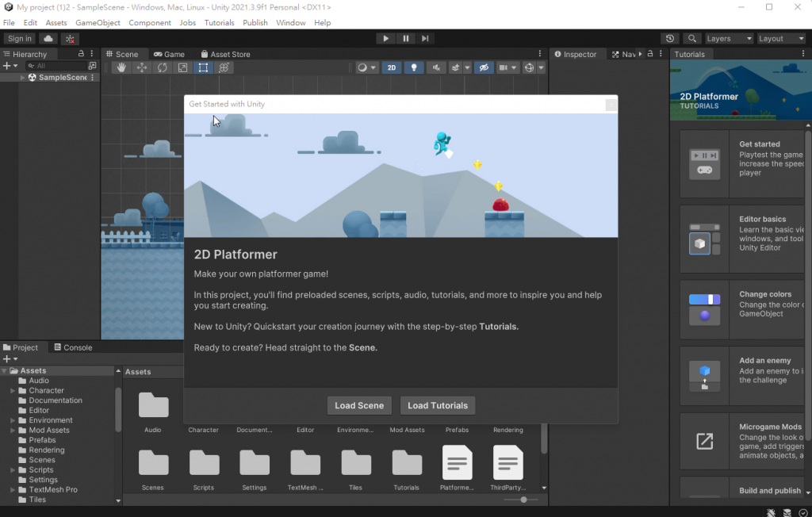This screenshot has height=517, width=812.
Task: Select the Scale tool
Action: tap(183, 68)
